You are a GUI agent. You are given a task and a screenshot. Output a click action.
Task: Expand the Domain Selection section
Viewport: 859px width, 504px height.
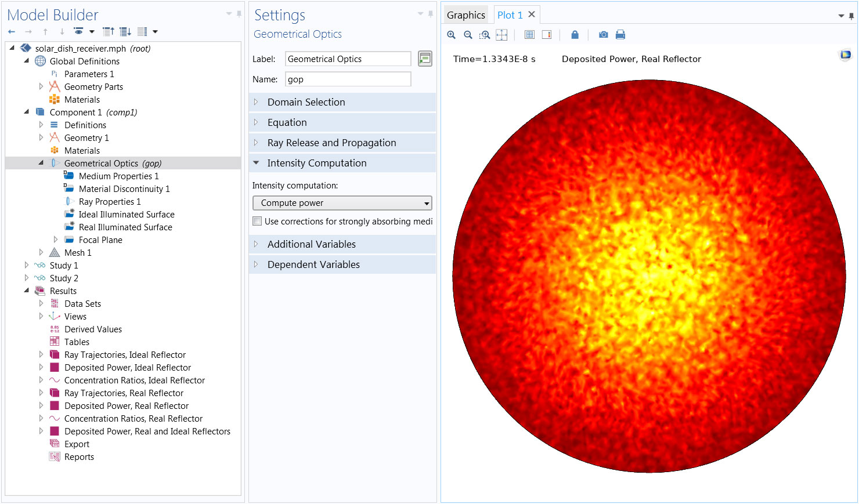(x=306, y=102)
